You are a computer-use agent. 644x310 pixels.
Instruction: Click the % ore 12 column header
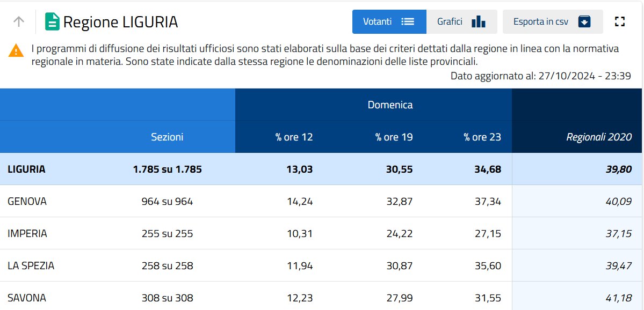pos(294,137)
